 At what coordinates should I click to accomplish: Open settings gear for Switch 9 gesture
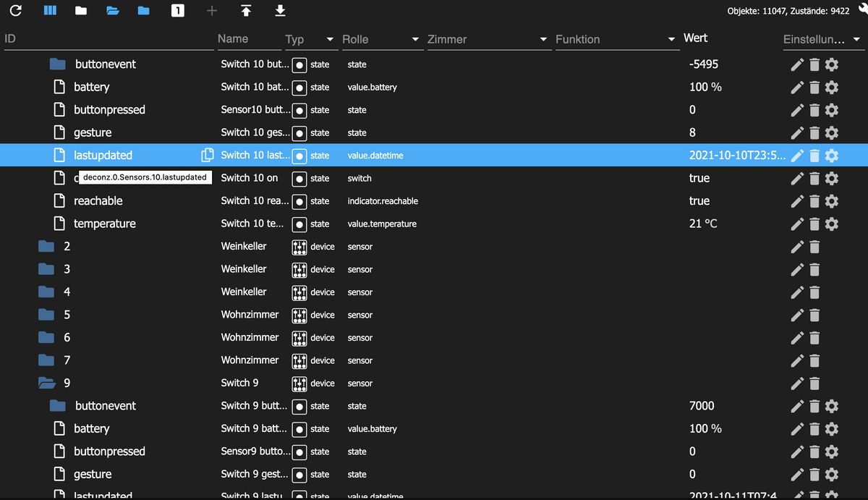coord(832,475)
